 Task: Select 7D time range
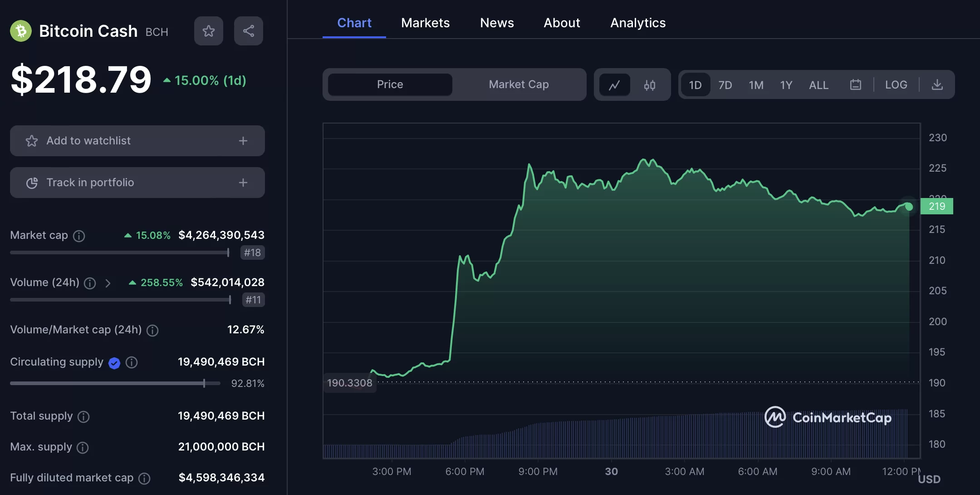click(x=725, y=85)
